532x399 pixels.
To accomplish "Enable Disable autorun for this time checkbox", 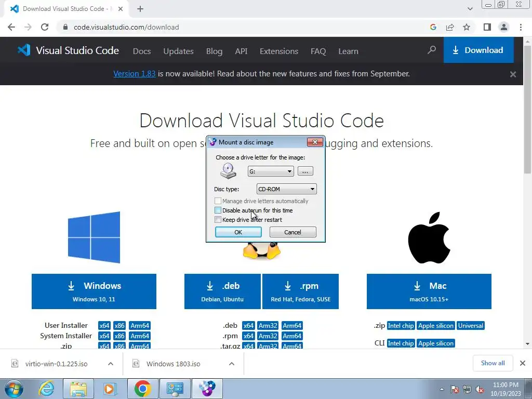I will pyautogui.click(x=218, y=210).
